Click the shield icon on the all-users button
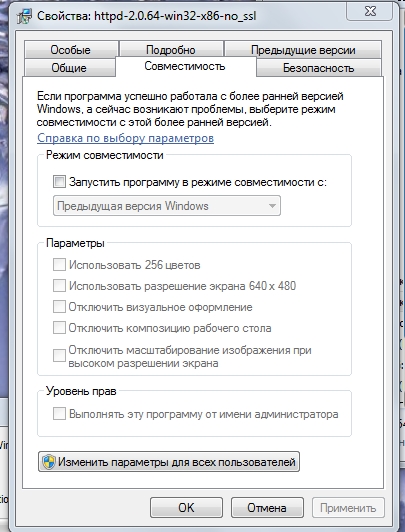 49,462
